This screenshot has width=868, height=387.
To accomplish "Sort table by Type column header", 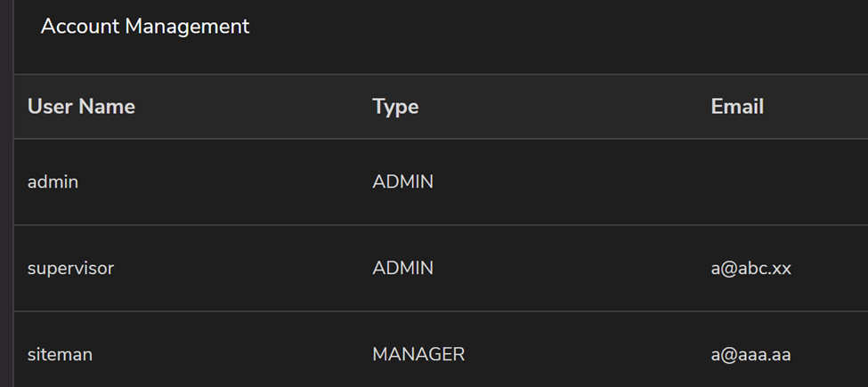I will click(x=395, y=106).
